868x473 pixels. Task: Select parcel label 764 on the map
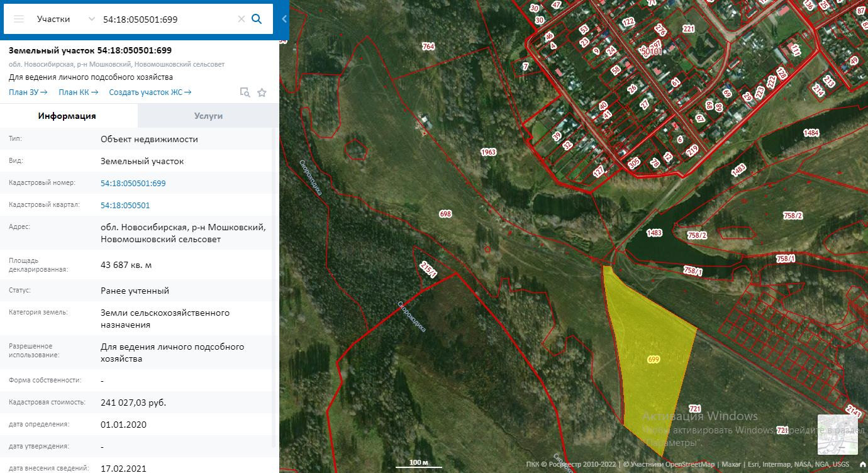428,47
